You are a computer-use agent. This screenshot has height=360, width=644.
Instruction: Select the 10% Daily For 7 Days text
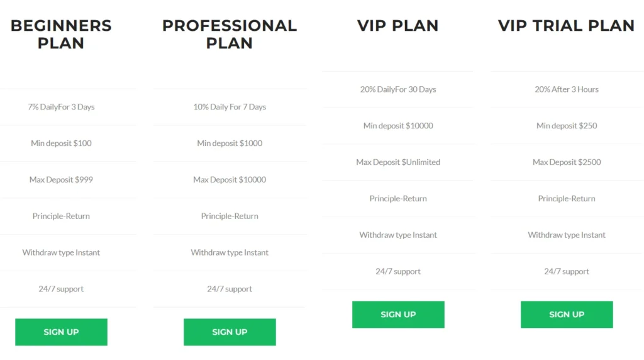(x=230, y=107)
